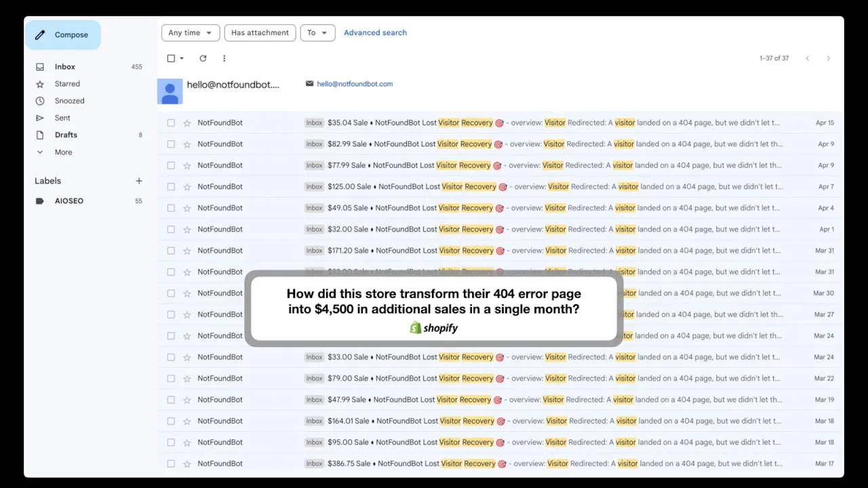
Task: Select the $171.20 Sale email checkbox
Action: 171,251
